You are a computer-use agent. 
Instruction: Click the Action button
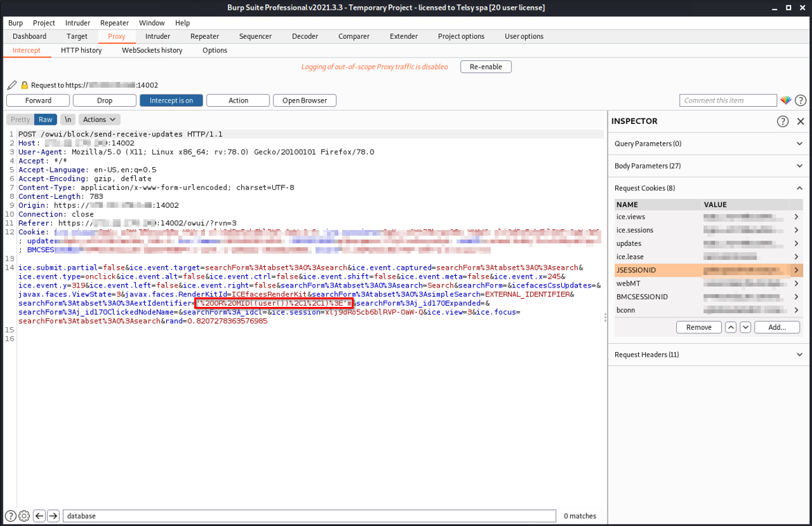tap(238, 100)
